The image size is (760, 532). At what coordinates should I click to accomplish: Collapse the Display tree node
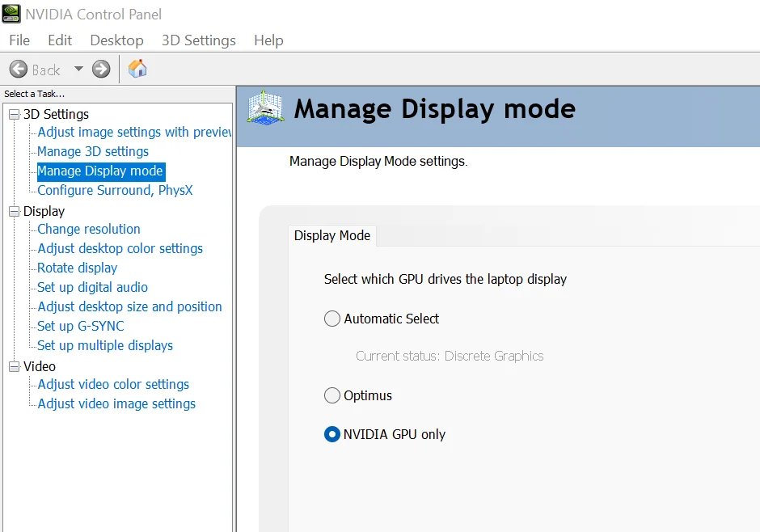[15, 211]
